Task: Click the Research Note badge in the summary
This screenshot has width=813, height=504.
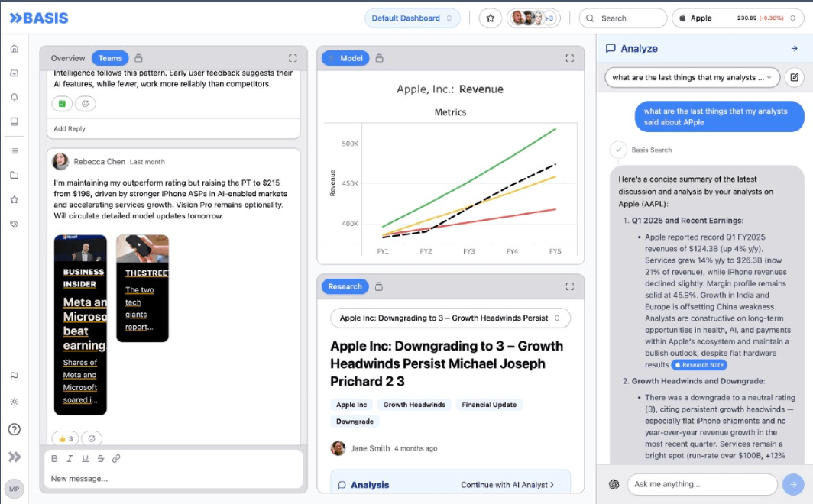Action: [699, 365]
